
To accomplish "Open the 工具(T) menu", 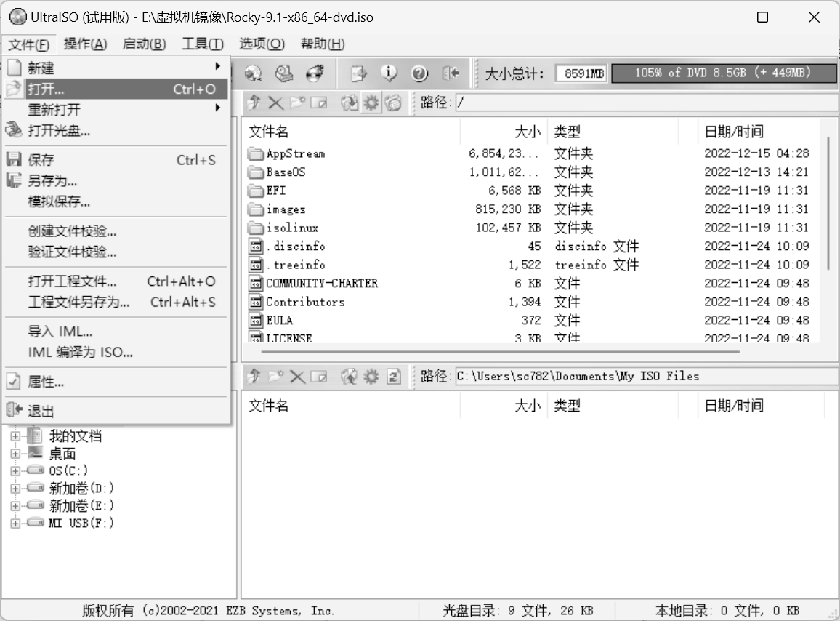I will [202, 44].
